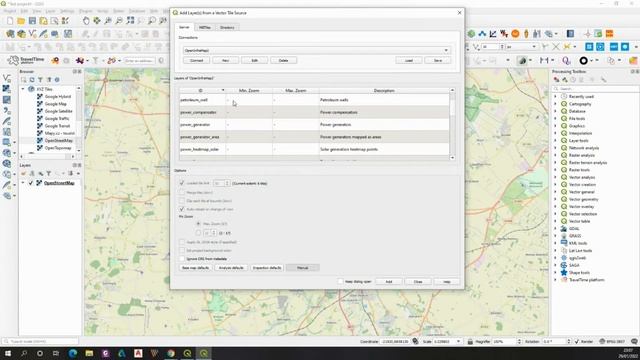Select OpenTopomap in the Browser panel

click(x=58, y=148)
